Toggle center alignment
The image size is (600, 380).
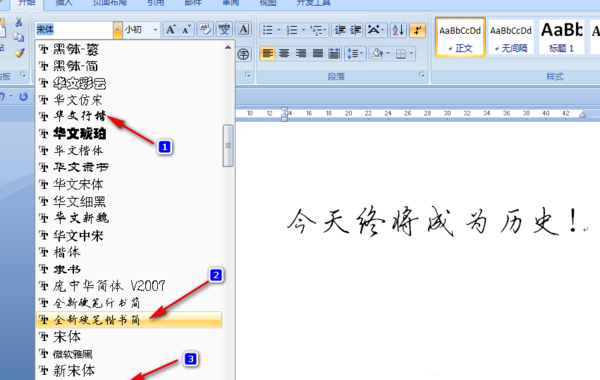pyautogui.click(x=284, y=54)
